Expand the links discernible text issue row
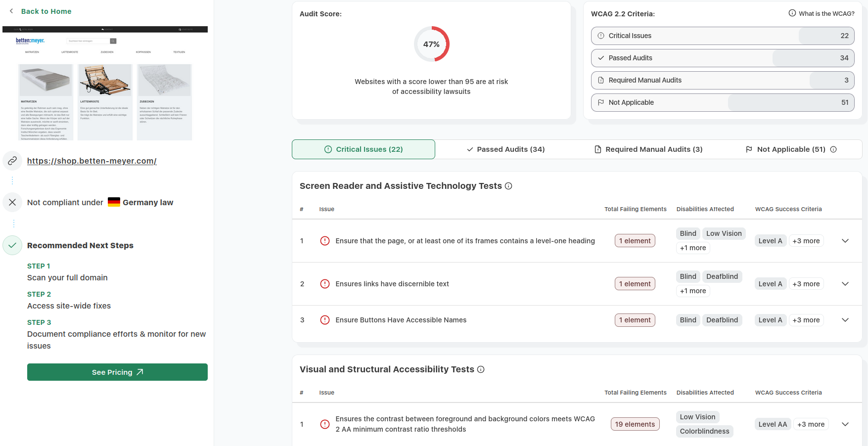 pyautogui.click(x=845, y=284)
